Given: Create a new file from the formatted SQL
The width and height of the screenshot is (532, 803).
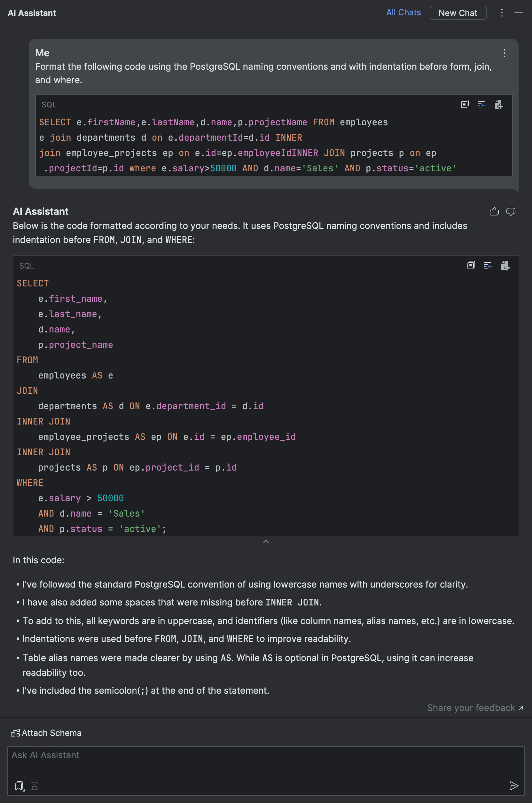Looking at the screenshot, I should [x=505, y=266].
